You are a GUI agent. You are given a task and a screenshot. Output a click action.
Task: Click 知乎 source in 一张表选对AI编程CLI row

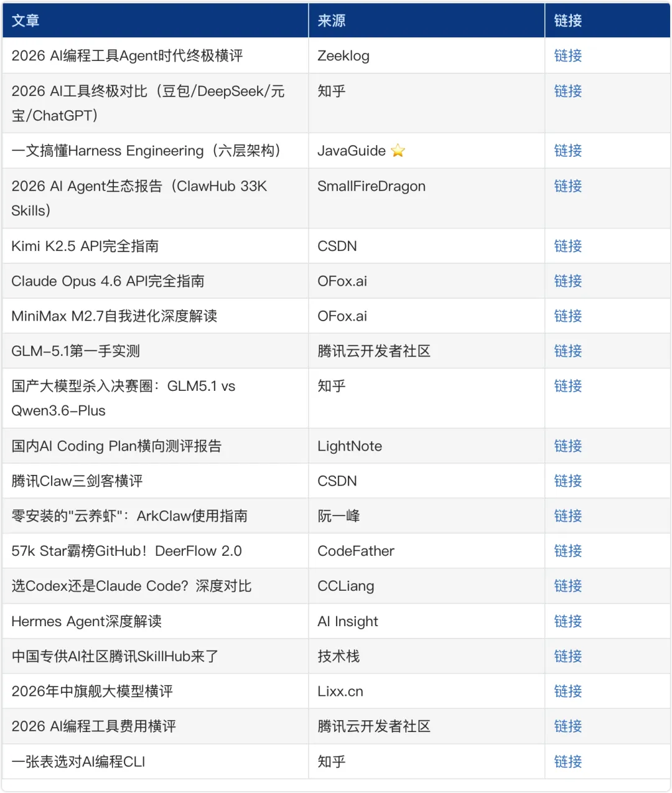tap(332, 762)
